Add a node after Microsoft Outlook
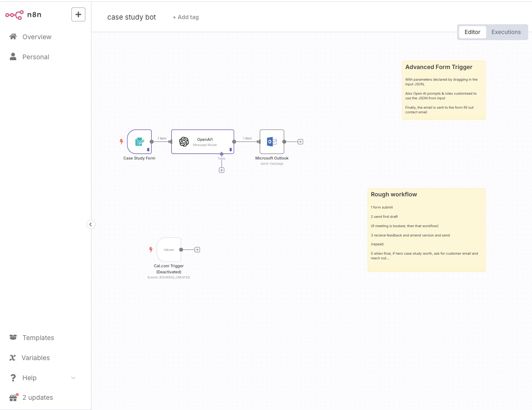Screen dimensions: 532x410 pyautogui.click(x=300, y=142)
